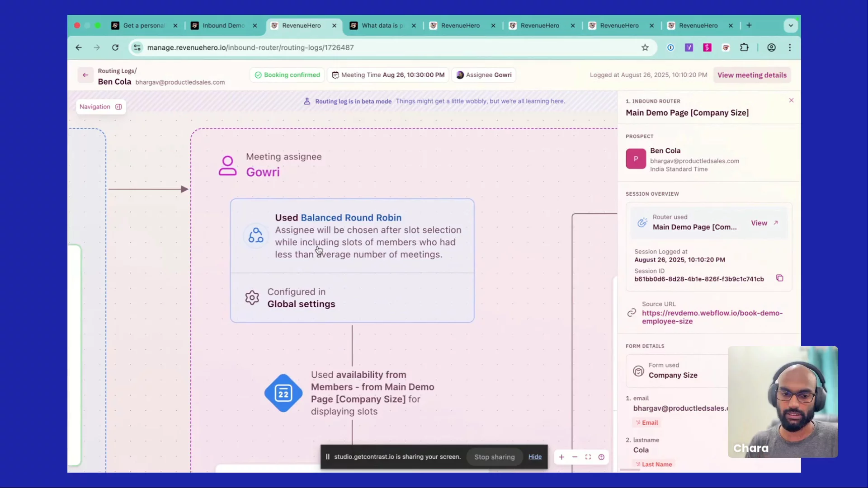Viewport: 868px width, 488px height.
Task: Click the Gowri assignee name
Action: tap(263, 172)
